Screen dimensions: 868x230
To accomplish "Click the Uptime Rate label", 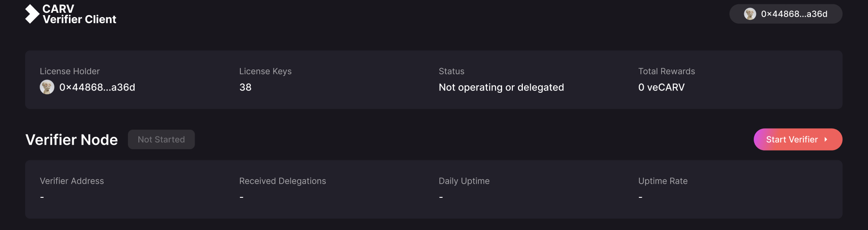I will pos(663,181).
